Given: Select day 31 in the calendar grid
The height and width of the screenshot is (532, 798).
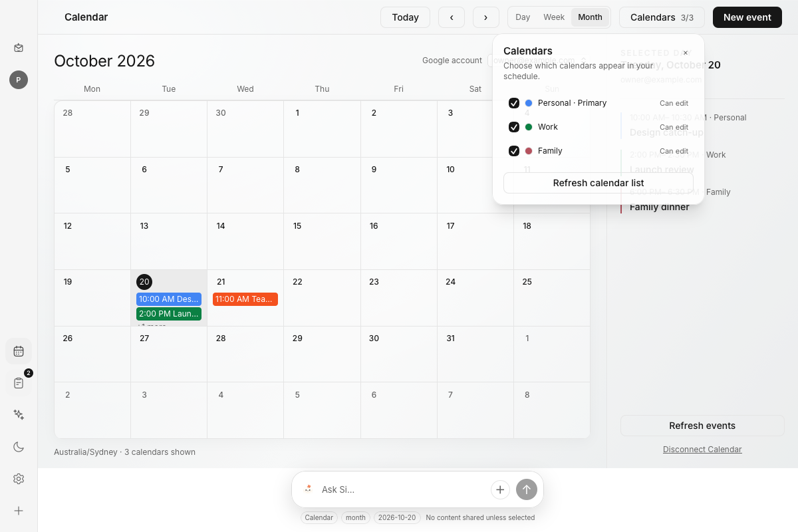Looking at the screenshot, I should pyautogui.click(x=475, y=354).
